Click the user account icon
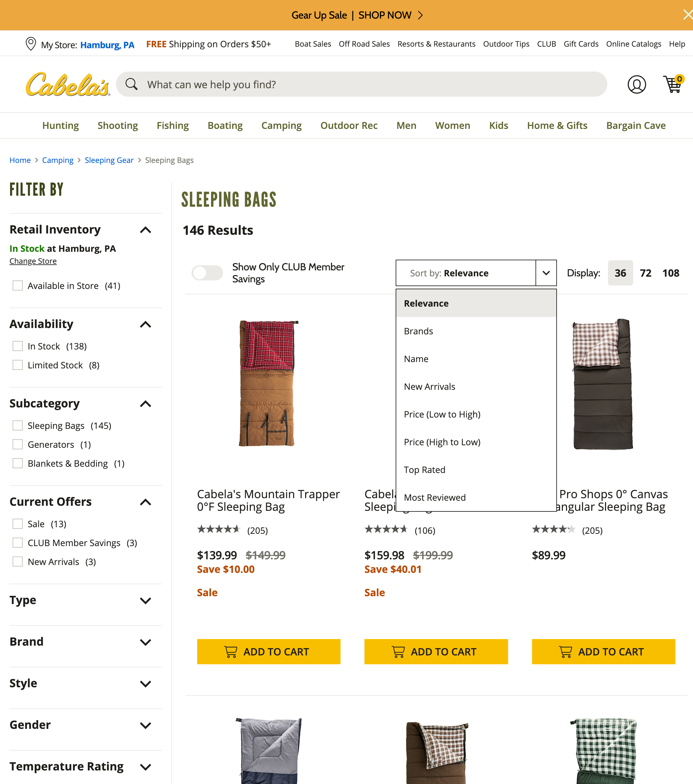 click(637, 84)
